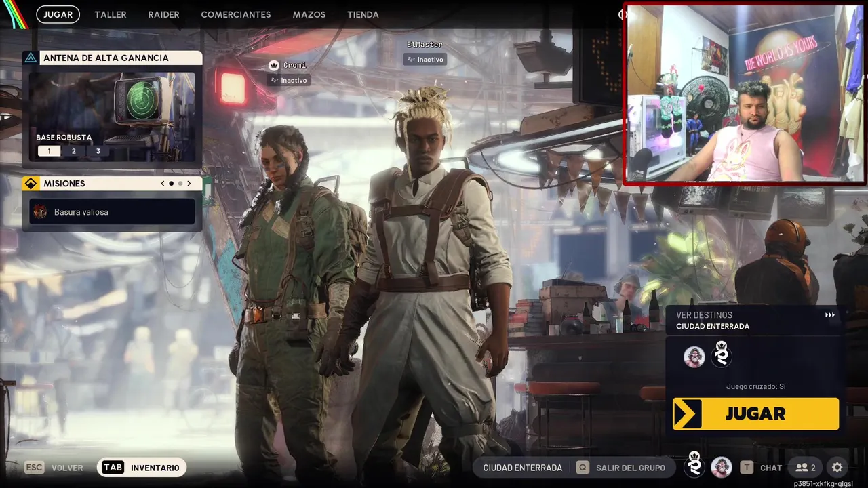Expand the Ver Destinos destination selector
Screen dimensions: 868x488
click(755, 321)
